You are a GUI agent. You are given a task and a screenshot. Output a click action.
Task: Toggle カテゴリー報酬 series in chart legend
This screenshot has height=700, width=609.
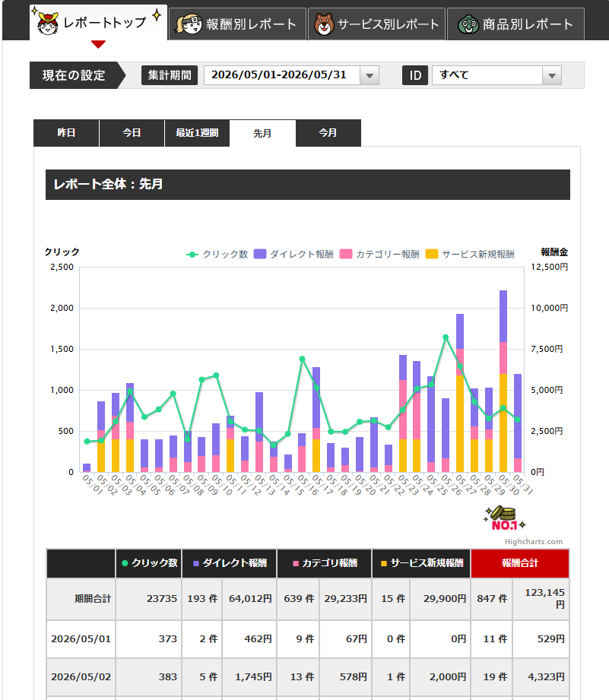click(379, 255)
